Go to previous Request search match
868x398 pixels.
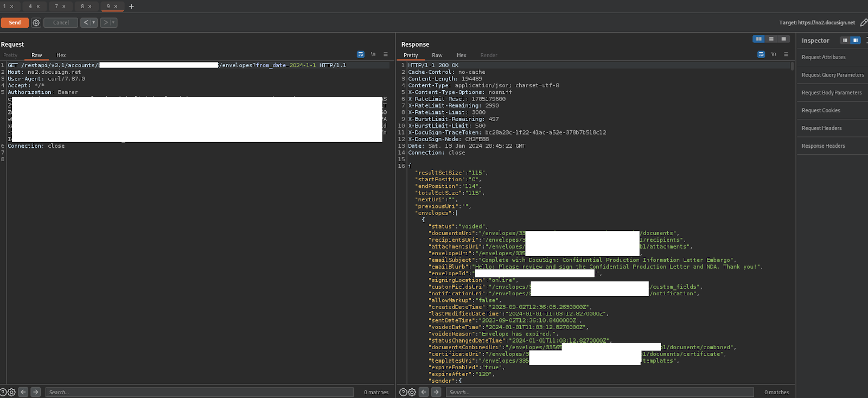(23, 392)
